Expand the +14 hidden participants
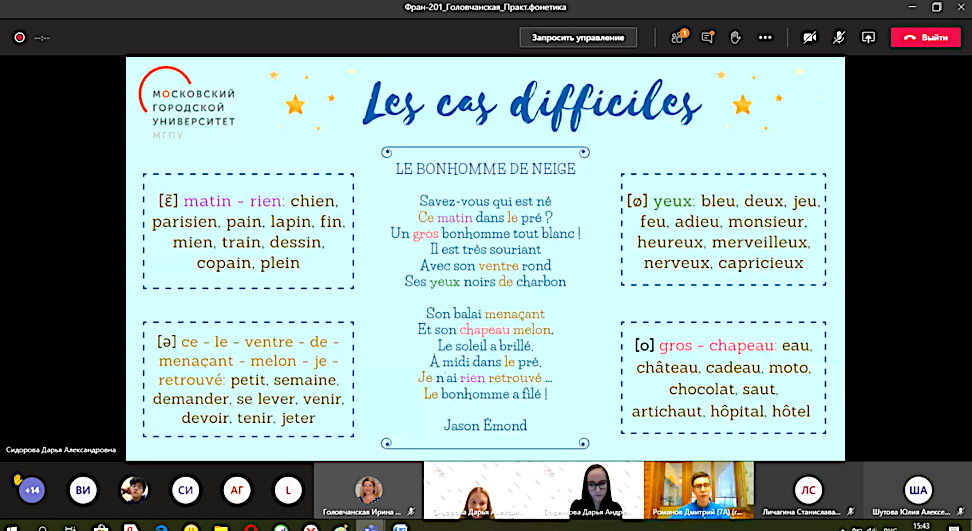 (31, 490)
